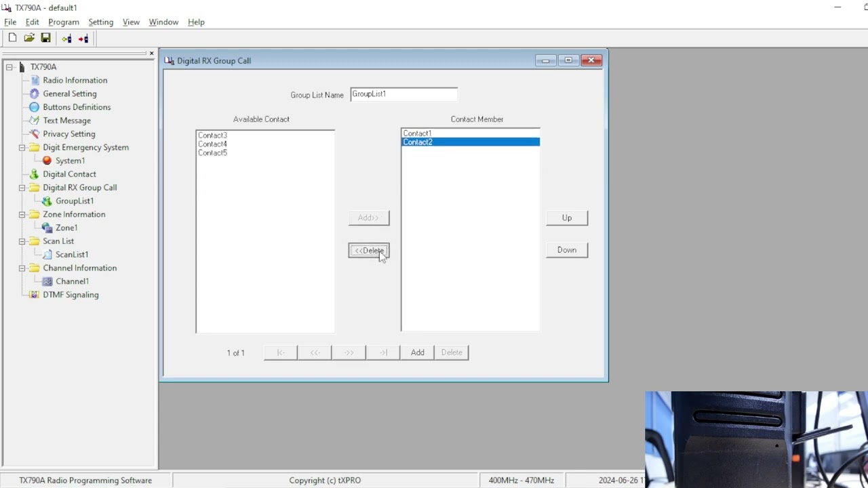868x488 pixels.
Task: Click the General Setting gear icon
Action: [x=34, y=94]
